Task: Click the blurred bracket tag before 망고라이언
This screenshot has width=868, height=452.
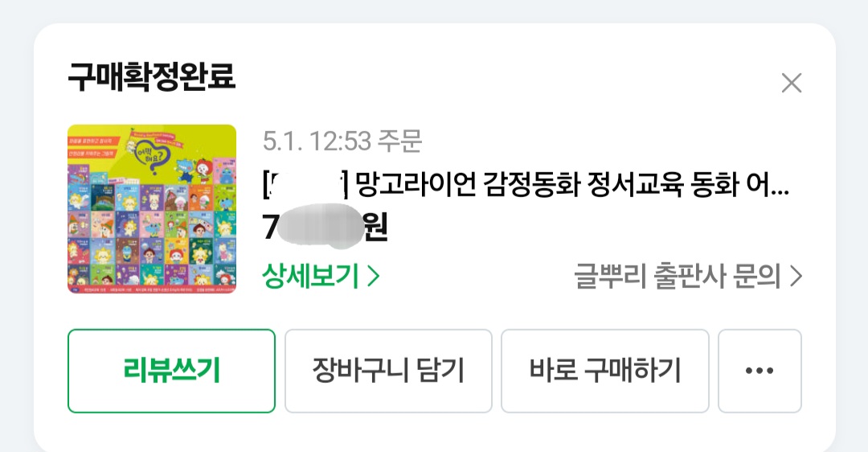Action: point(305,184)
